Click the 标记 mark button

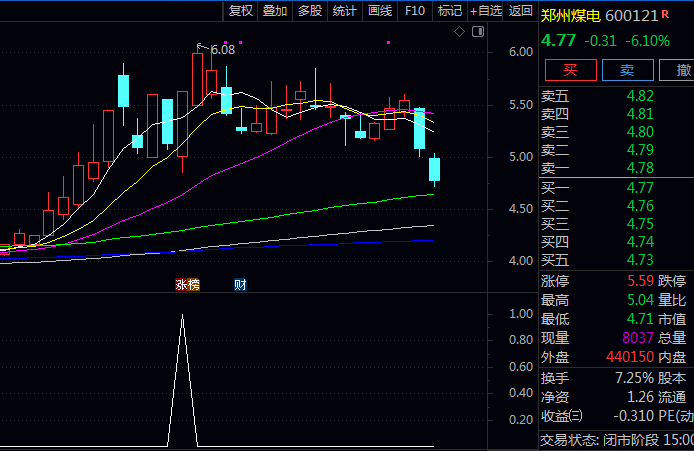[x=450, y=11]
